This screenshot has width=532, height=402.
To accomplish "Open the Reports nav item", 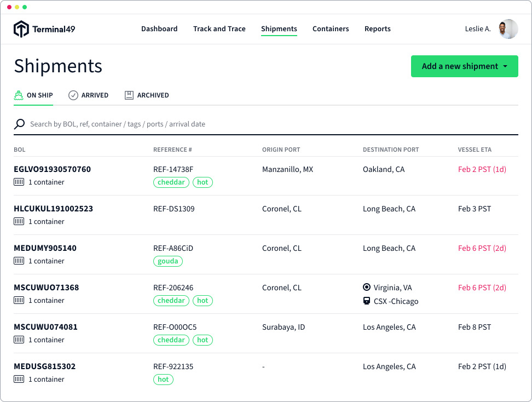I will 377,29.
